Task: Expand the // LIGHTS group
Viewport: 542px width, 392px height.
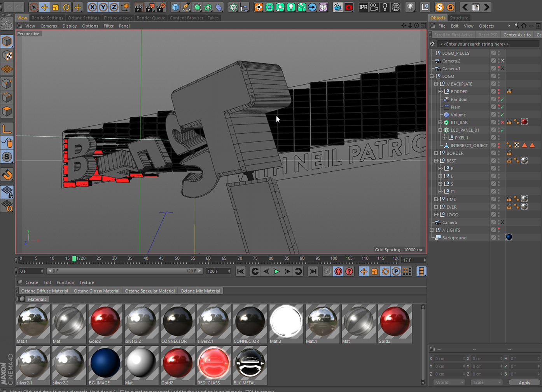Action: [432, 230]
